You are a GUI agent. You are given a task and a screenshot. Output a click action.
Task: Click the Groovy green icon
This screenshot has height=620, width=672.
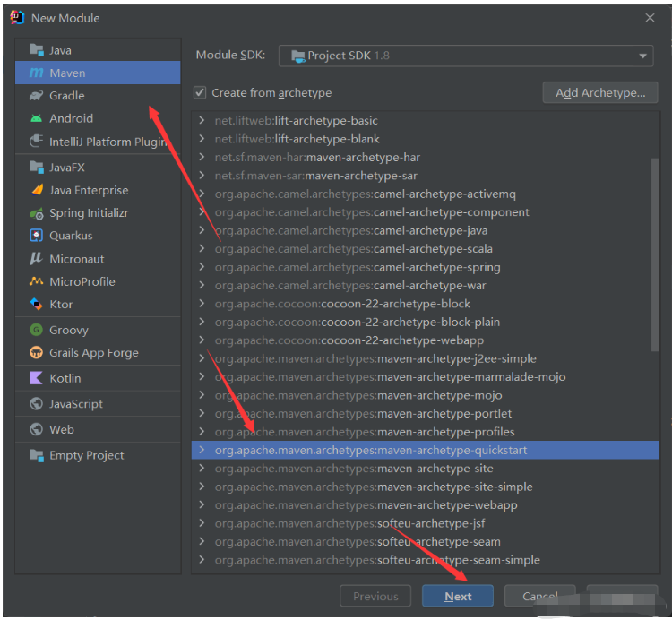(36, 330)
